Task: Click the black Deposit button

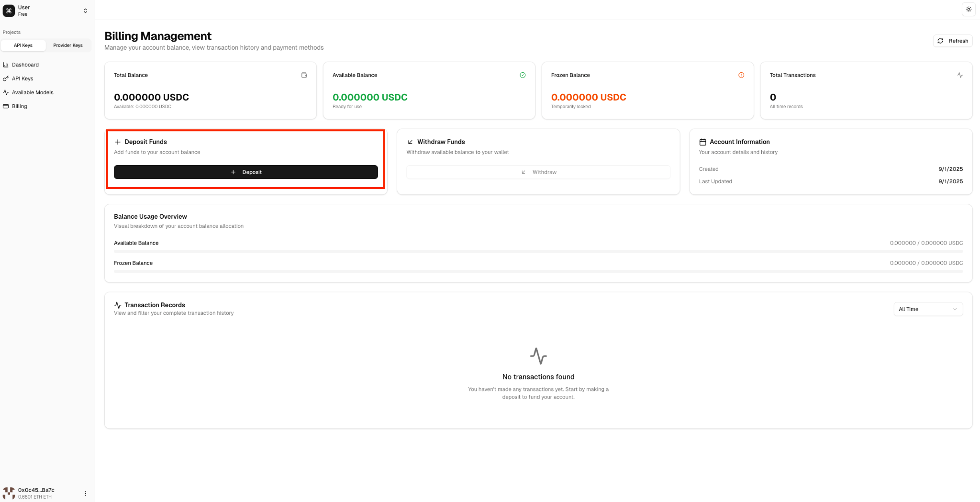Action: click(246, 172)
